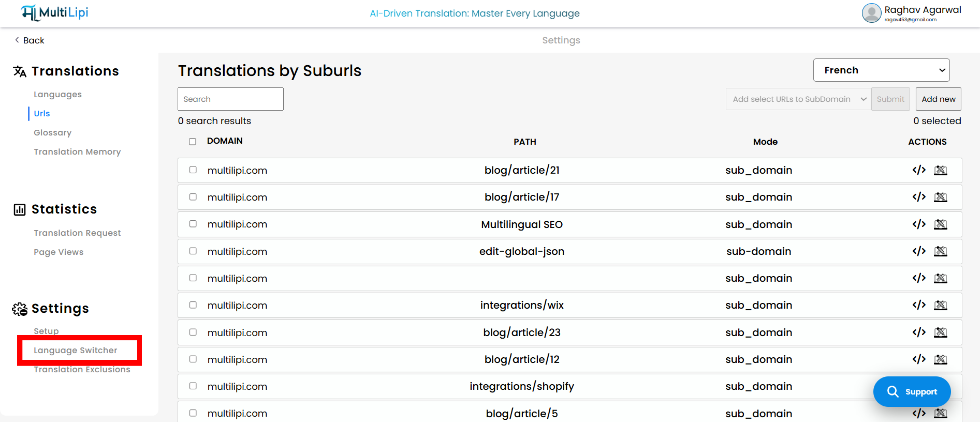
Task: Check the blog/article/23 row checkbox
Action: (x=193, y=332)
